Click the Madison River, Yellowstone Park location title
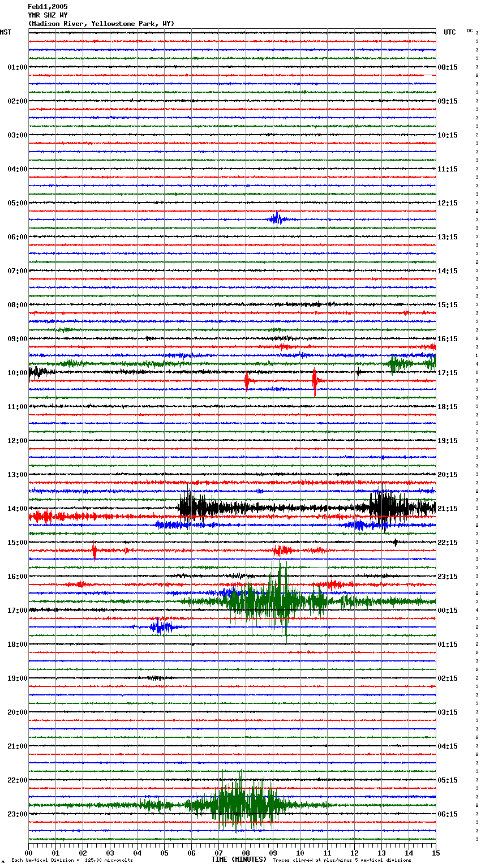The height and width of the screenshot is (868, 481). click(x=101, y=24)
